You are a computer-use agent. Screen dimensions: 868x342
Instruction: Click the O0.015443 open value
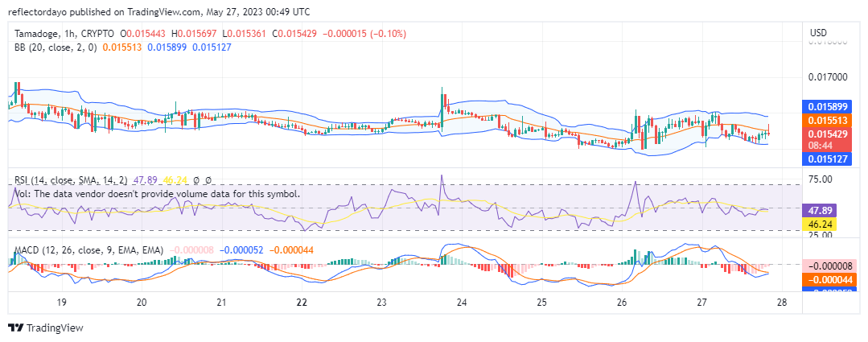click(145, 34)
